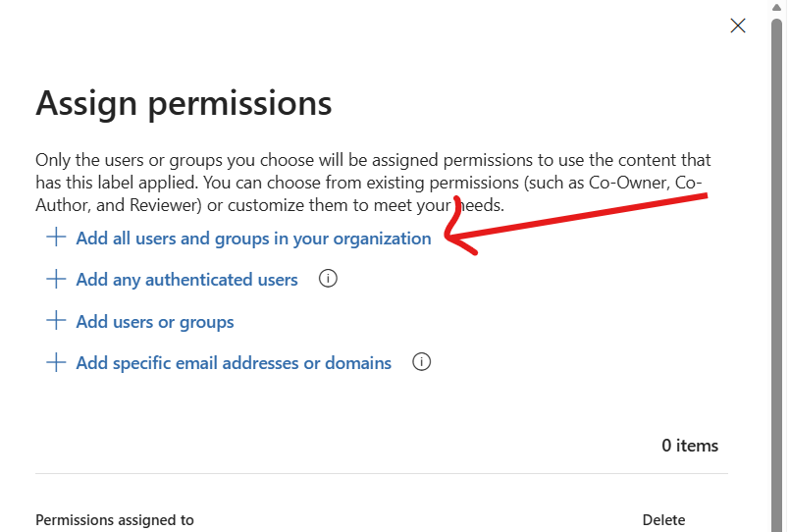Close the Assign permissions panel
This screenshot has width=790, height=532.
pos(738,26)
